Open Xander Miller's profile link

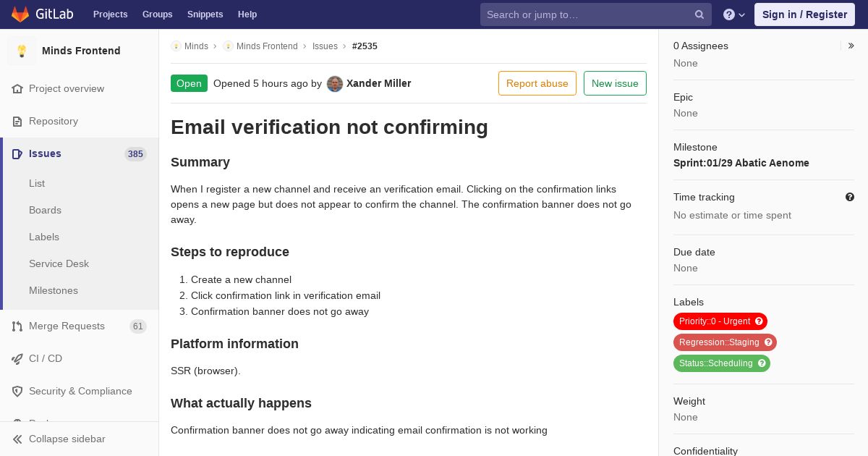[x=379, y=83]
